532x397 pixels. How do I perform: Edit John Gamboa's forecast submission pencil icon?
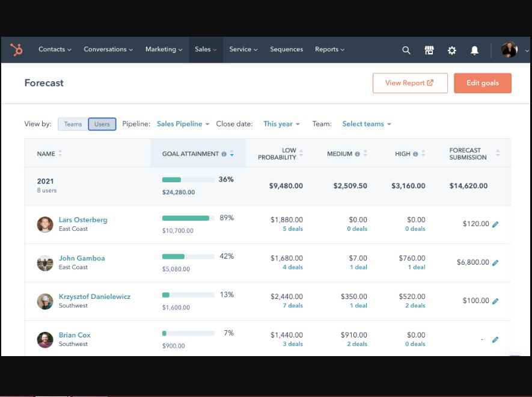point(495,262)
